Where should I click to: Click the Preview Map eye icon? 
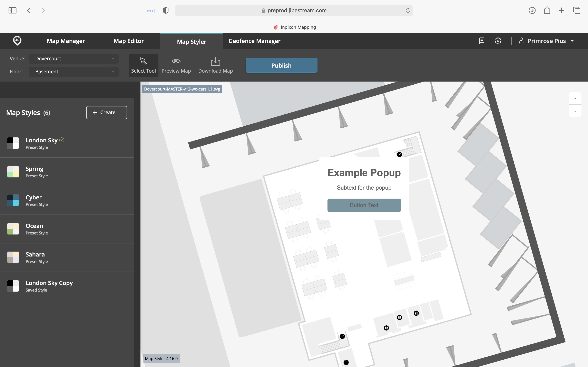pyautogui.click(x=176, y=61)
